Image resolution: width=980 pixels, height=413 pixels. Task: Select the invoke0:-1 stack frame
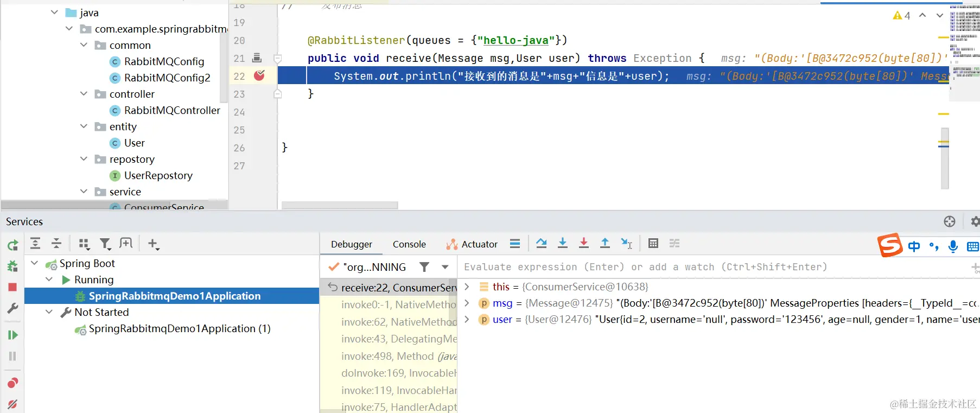pos(389,304)
